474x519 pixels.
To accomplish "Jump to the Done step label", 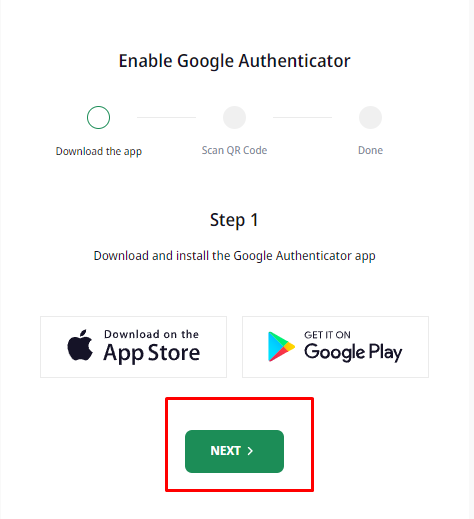I will (x=370, y=150).
